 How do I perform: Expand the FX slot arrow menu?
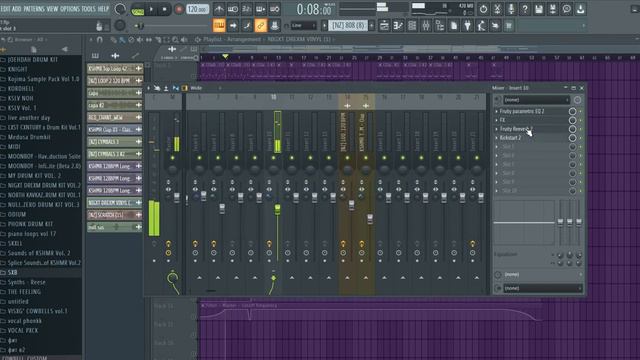coord(497,120)
